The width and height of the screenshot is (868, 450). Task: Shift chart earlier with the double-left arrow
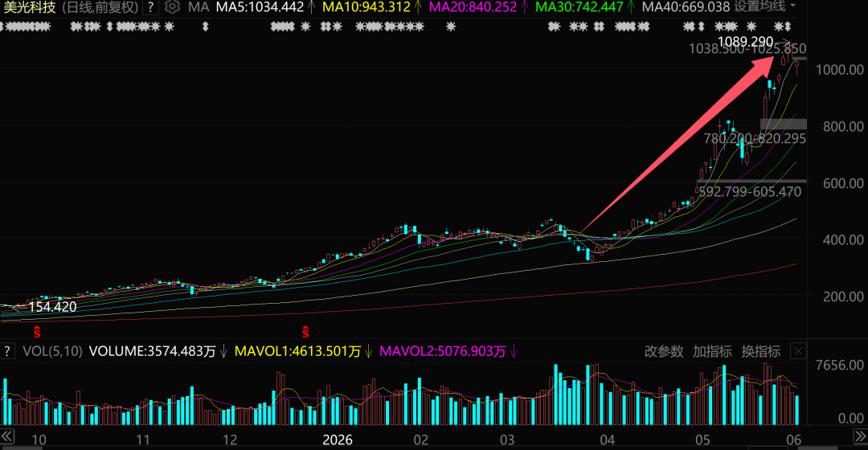point(6,436)
